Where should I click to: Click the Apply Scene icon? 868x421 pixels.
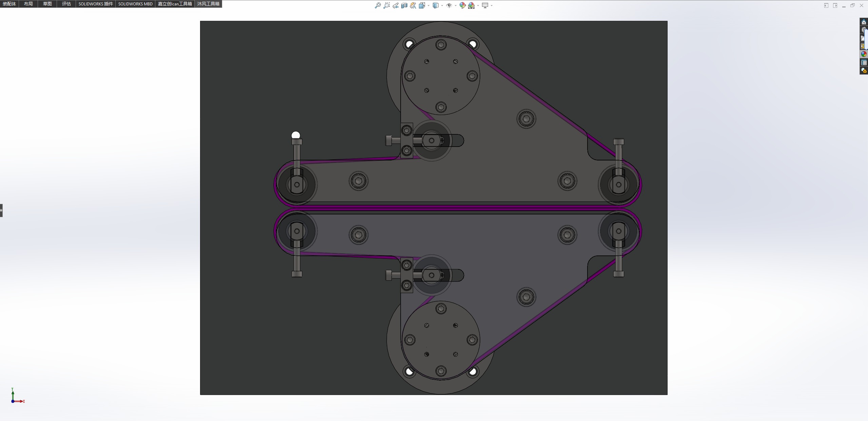pyautogui.click(x=471, y=5)
